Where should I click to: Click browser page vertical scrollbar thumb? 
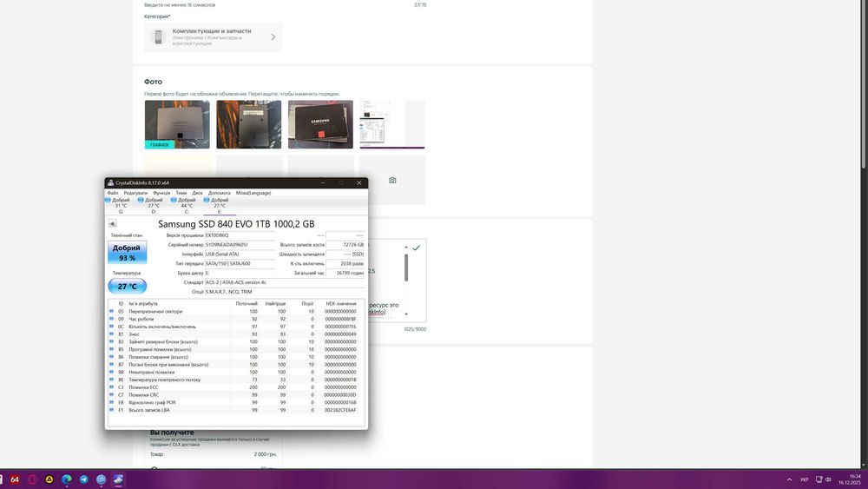pos(864,83)
